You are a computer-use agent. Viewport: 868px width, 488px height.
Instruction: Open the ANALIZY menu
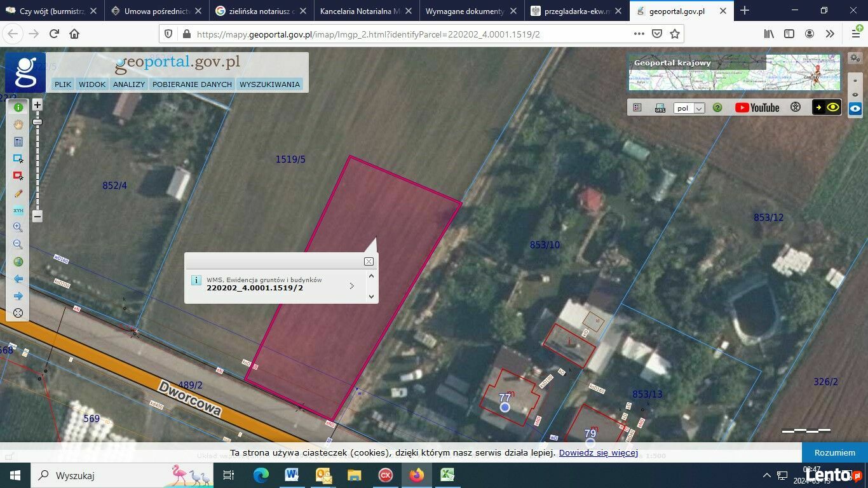point(129,84)
